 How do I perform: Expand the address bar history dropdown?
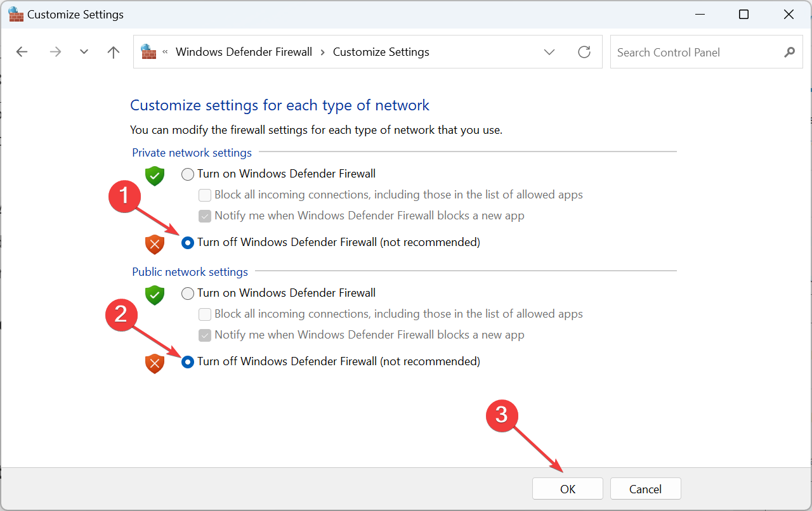pos(549,52)
